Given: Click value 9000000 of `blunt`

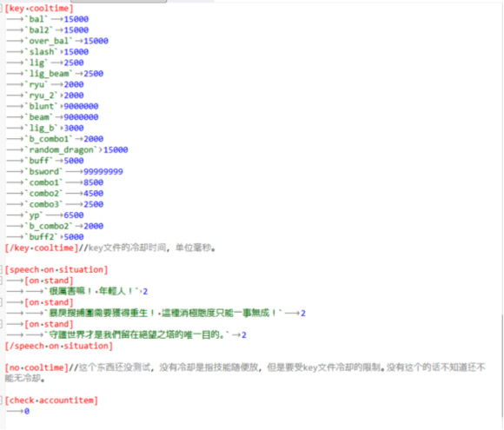Looking at the screenshot, I should click(81, 106).
